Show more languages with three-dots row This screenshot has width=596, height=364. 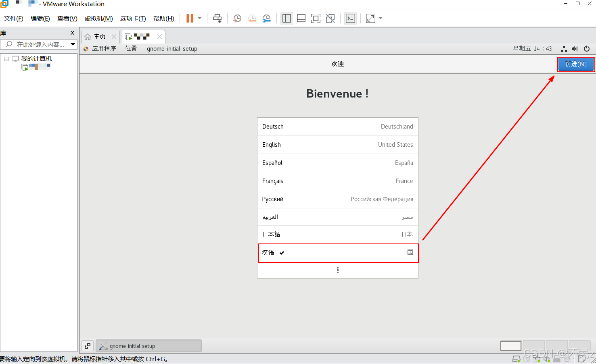[338, 270]
